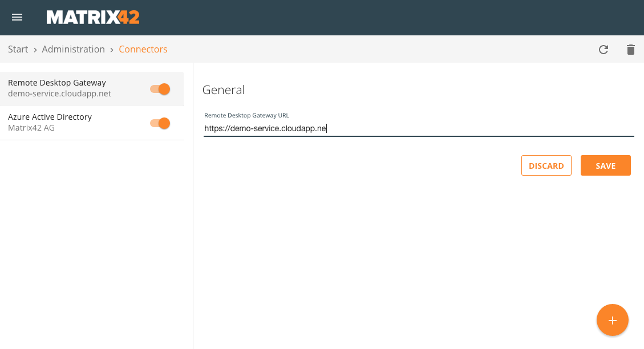Screen dimensions: 644x349
Task: Discard the pending changes
Action: pos(546,165)
